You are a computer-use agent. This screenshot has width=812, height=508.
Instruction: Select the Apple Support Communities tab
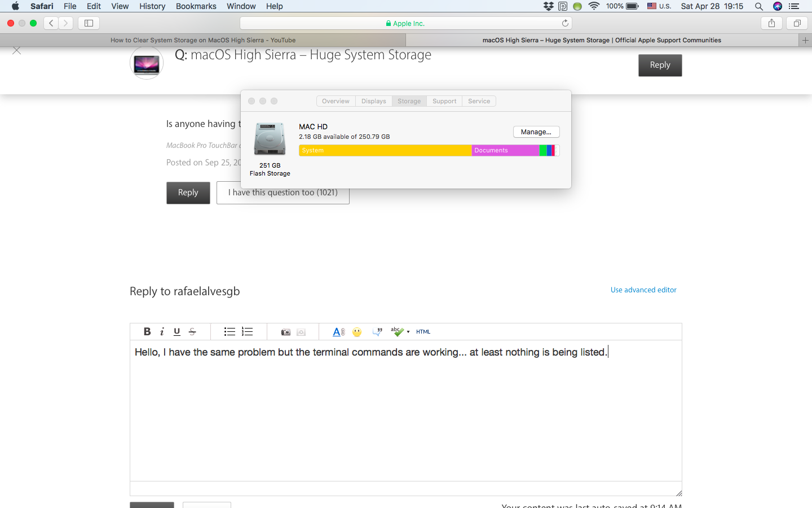tap(602, 40)
